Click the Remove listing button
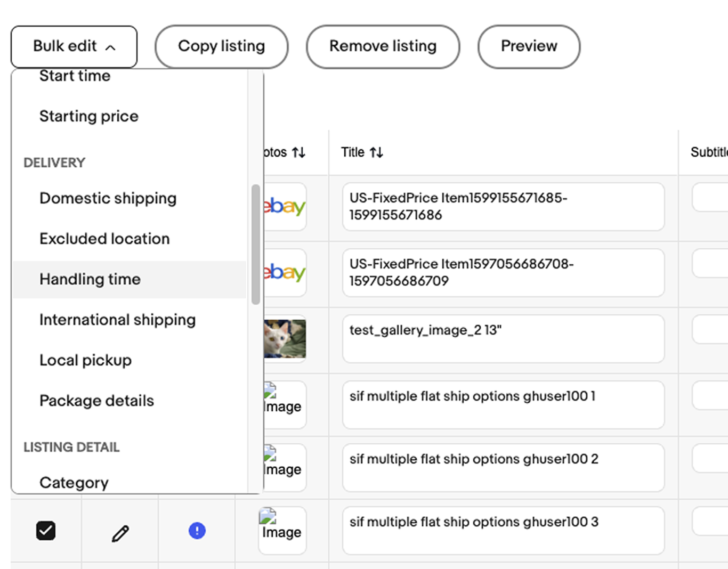This screenshot has width=728, height=569. tap(383, 46)
